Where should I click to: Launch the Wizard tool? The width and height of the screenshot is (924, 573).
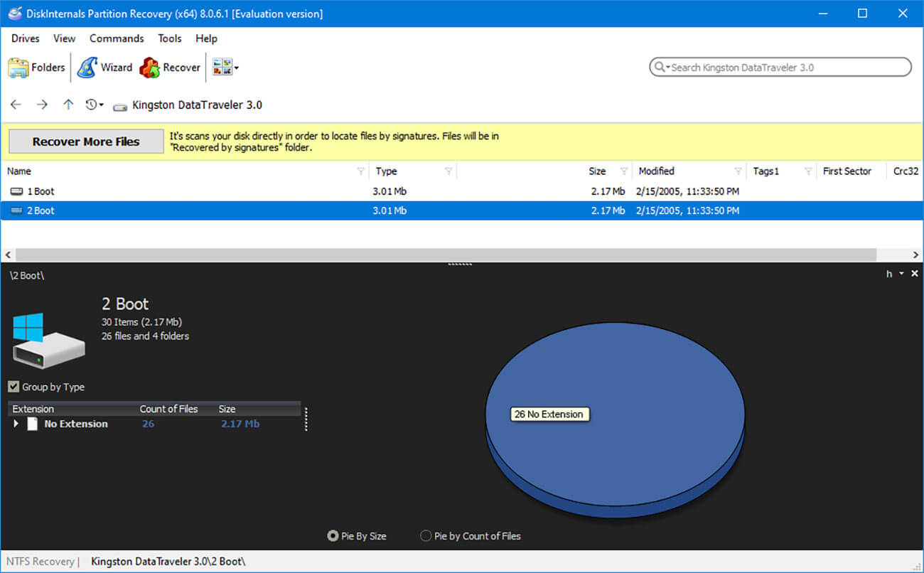pos(104,68)
